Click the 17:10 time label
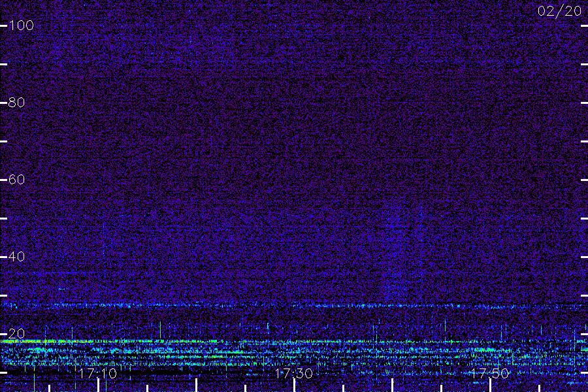The image size is (588, 392). pos(98,373)
